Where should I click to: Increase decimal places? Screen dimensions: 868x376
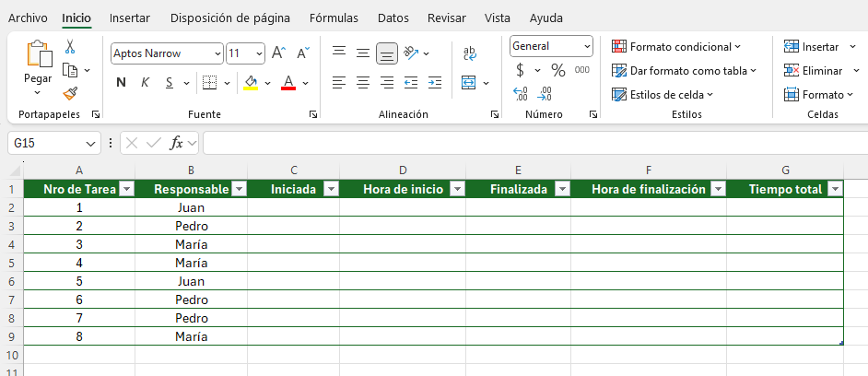coord(521,94)
